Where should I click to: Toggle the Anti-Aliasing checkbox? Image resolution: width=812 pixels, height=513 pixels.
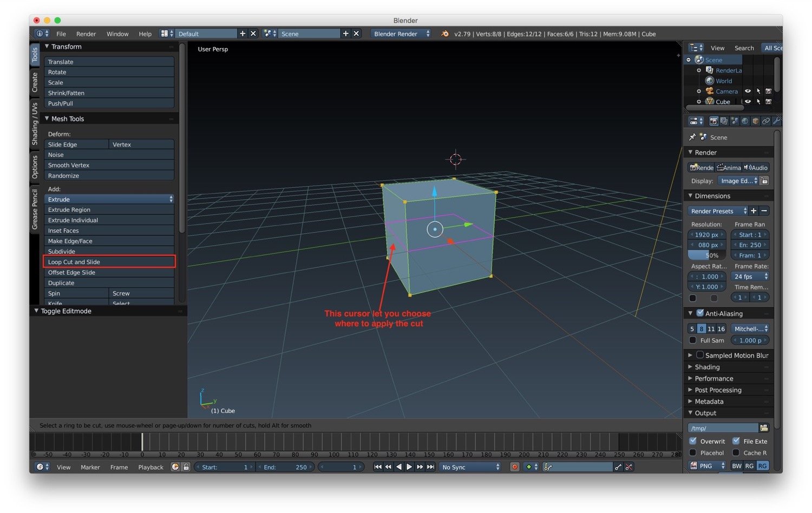[700, 313]
